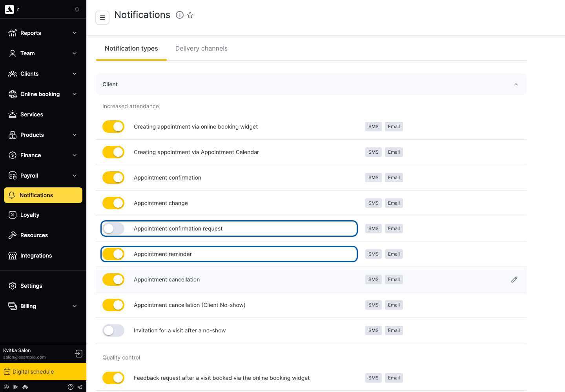
Task: Edit Appointment cancellation with the pencil icon
Action: [x=514, y=279]
